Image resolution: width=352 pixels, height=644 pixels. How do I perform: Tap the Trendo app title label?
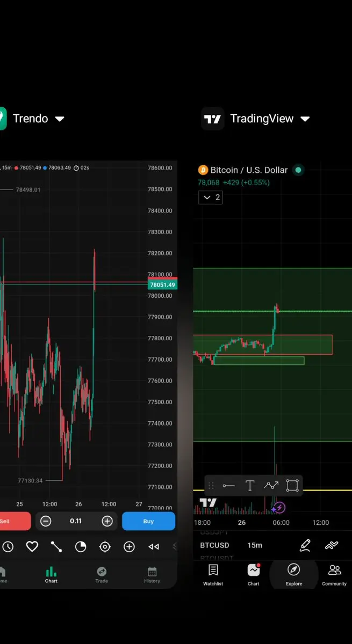coord(30,119)
